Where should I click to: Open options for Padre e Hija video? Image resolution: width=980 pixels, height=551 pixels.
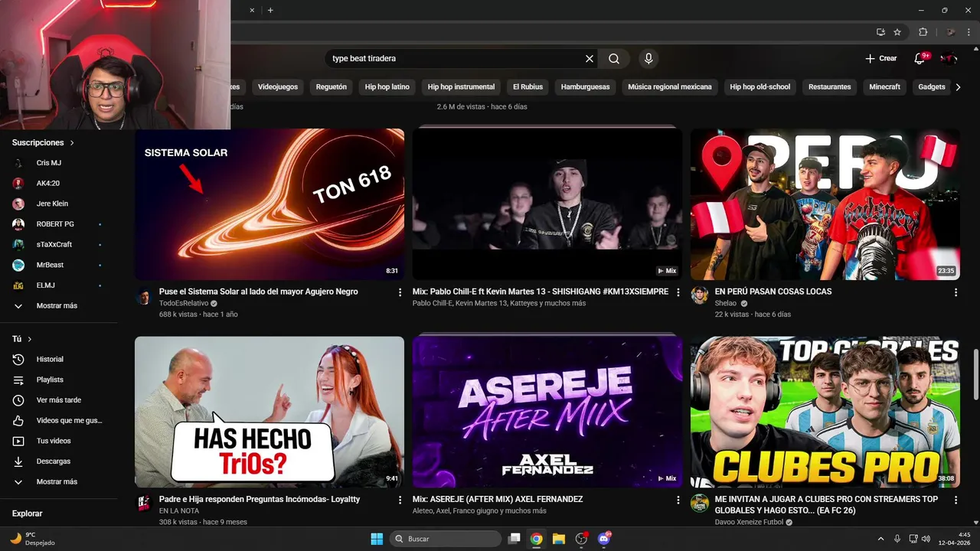point(400,500)
